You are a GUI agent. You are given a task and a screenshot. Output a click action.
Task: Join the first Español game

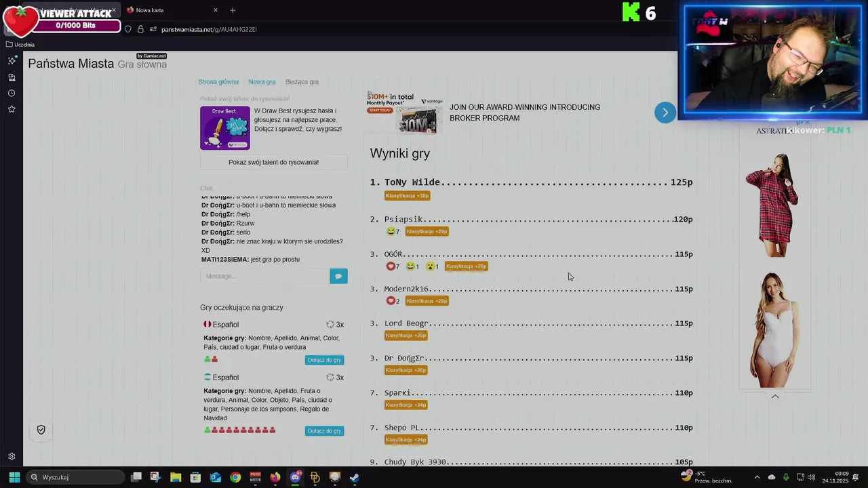pyautogui.click(x=324, y=360)
